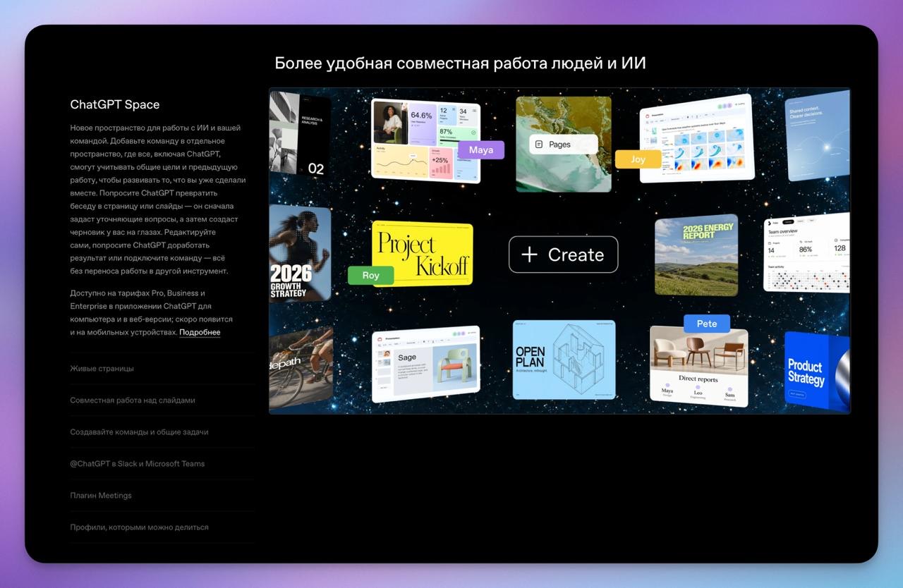Click the paragraph starting Новое пространство для работы
This screenshot has width=903, height=588.
[158, 200]
